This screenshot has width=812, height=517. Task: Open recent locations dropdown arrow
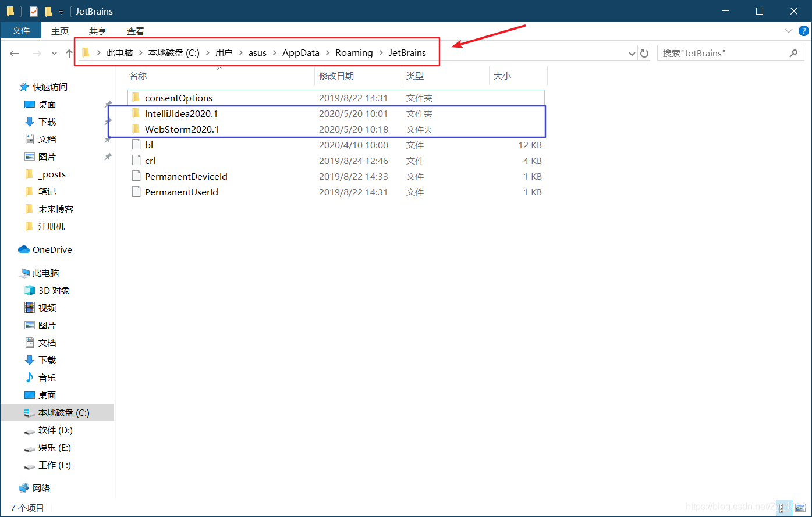pos(54,54)
